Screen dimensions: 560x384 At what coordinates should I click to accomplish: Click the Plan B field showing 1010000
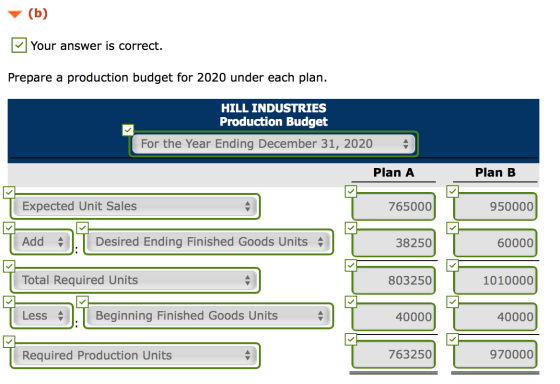point(495,280)
